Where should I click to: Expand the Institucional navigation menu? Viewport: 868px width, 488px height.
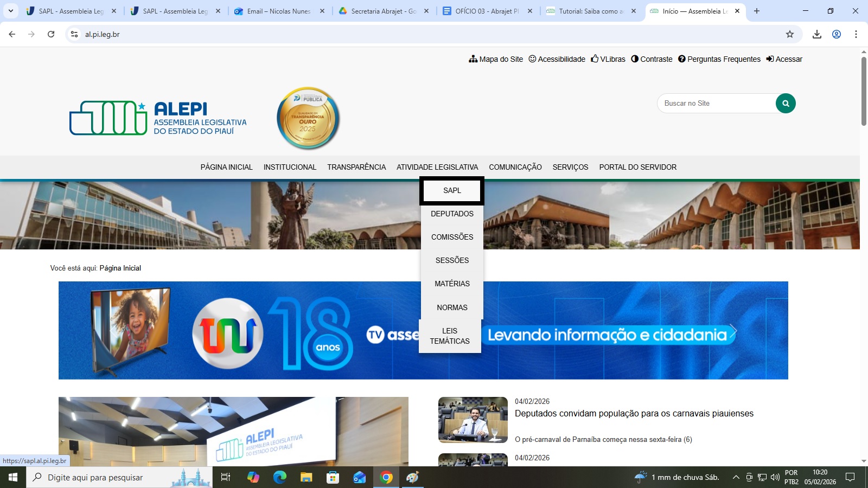click(290, 167)
